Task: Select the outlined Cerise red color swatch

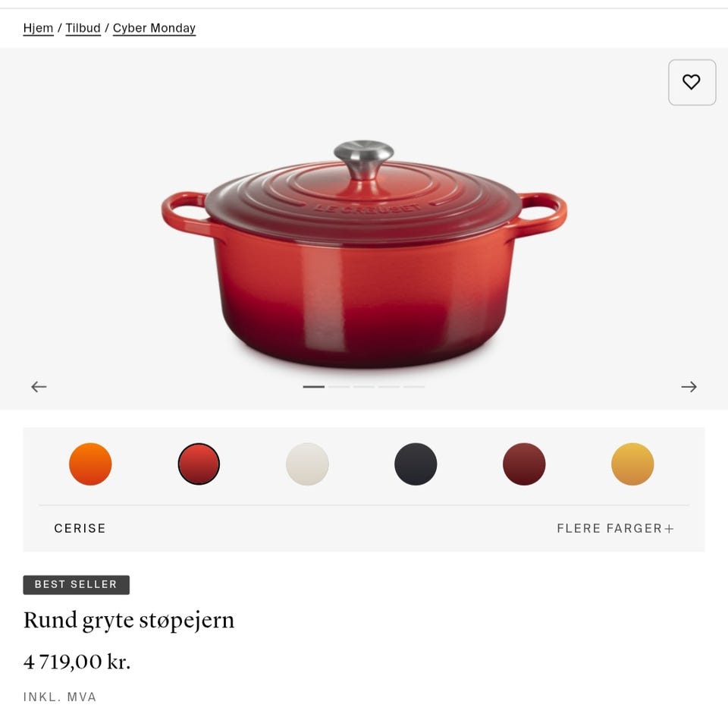Action: point(199,464)
